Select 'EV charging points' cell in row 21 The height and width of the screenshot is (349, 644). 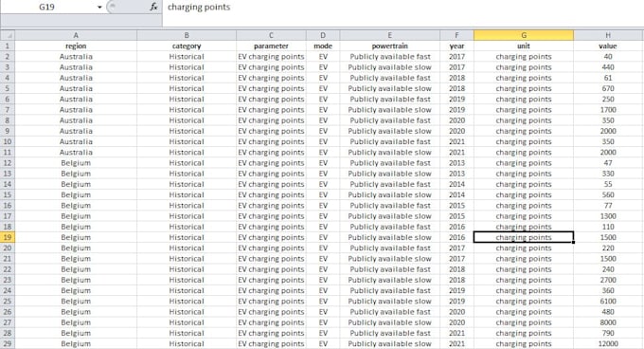tap(271, 259)
